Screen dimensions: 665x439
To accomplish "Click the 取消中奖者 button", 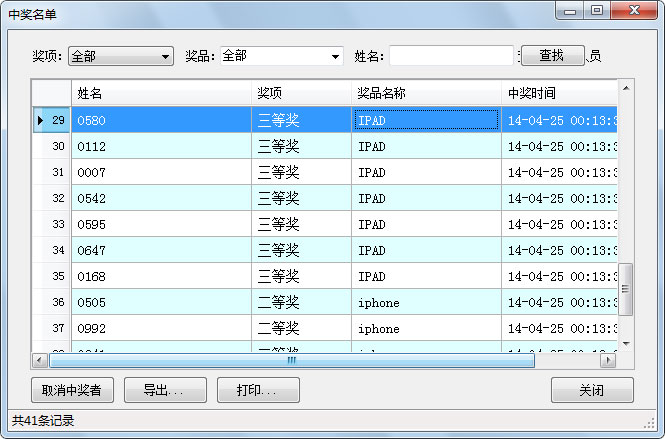I will coord(72,390).
